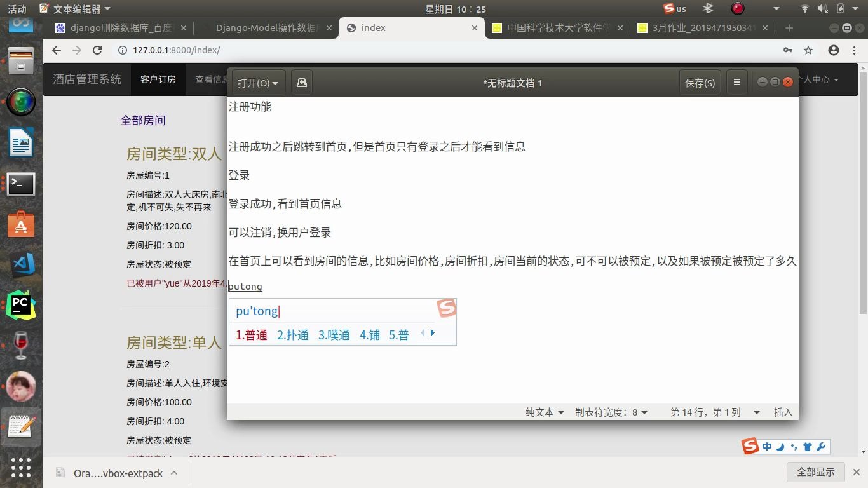The height and width of the screenshot is (488, 868).
Task: Show all applications grid
Action: point(21,468)
